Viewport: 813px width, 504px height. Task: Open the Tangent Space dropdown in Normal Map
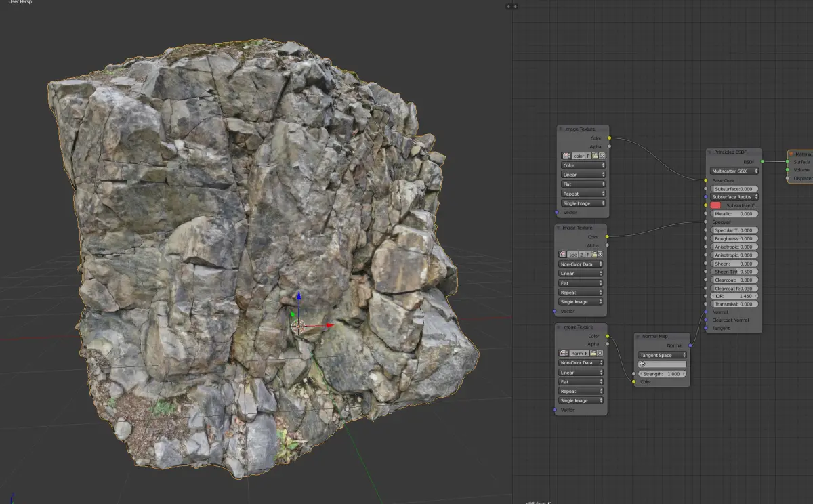(662, 355)
